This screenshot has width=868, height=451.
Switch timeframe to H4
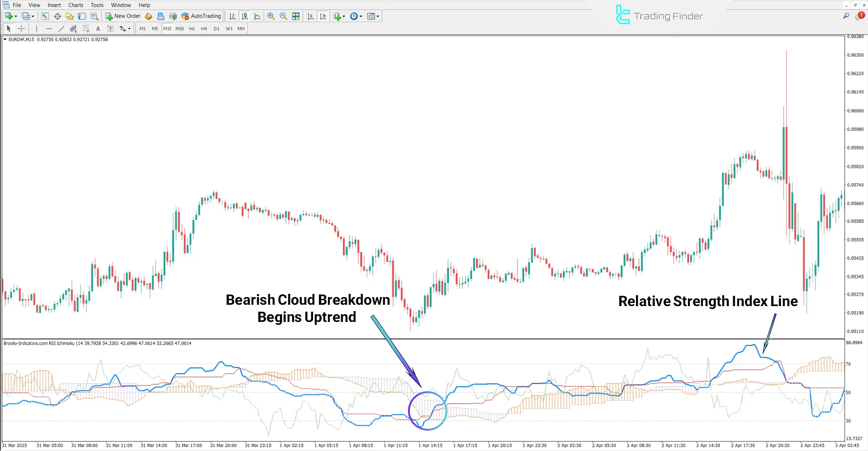[204, 29]
